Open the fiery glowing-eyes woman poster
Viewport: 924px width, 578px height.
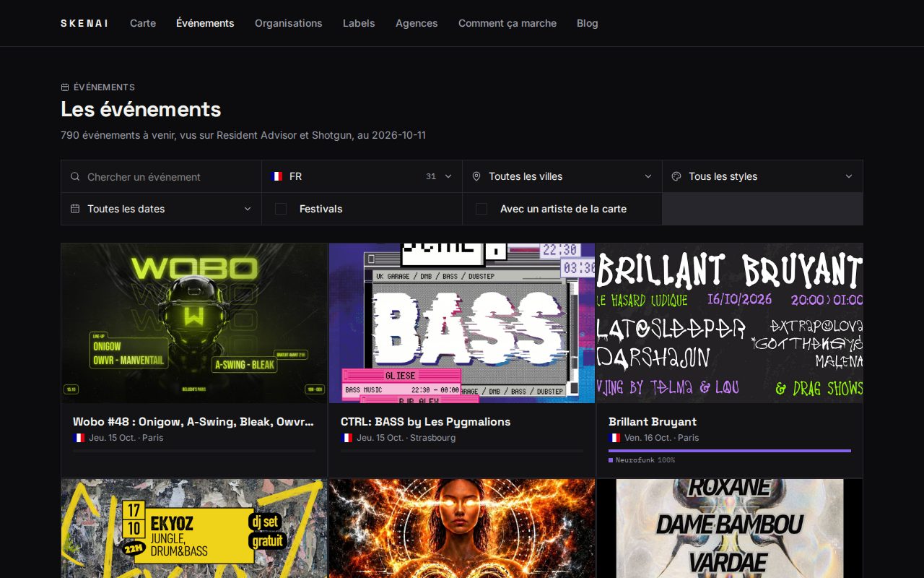click(462, 528)
